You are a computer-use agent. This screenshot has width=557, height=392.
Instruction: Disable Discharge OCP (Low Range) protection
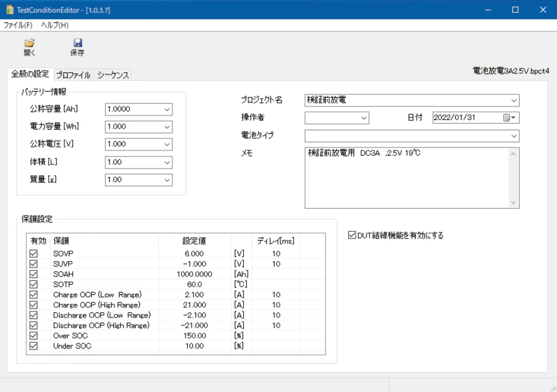[x=34, y=315]
